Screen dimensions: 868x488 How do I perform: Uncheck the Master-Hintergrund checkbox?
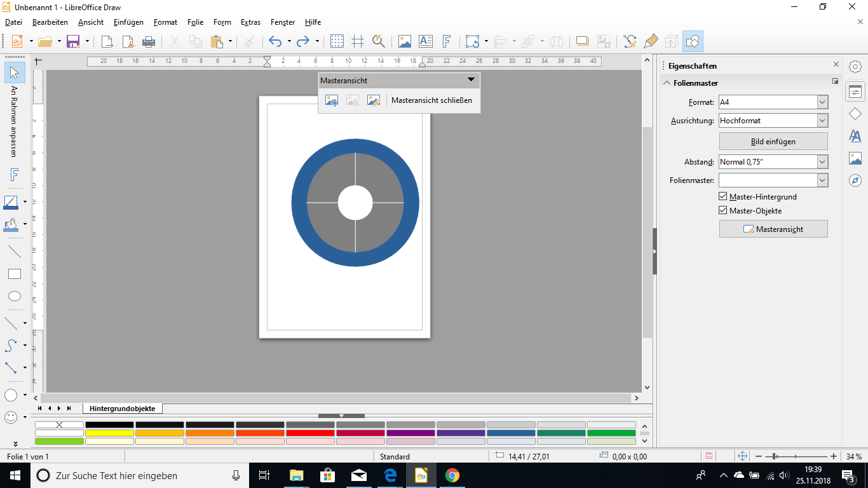pos(723,197)
